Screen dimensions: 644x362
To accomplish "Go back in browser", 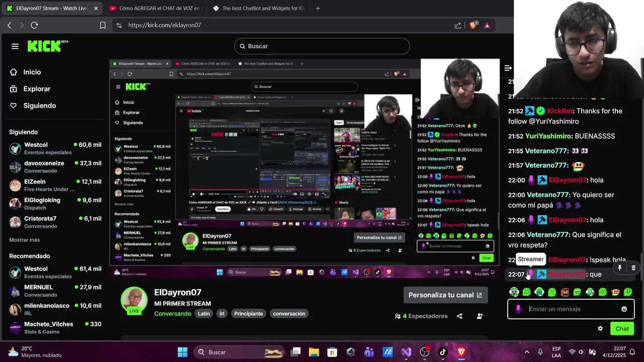I will (9, 25).
